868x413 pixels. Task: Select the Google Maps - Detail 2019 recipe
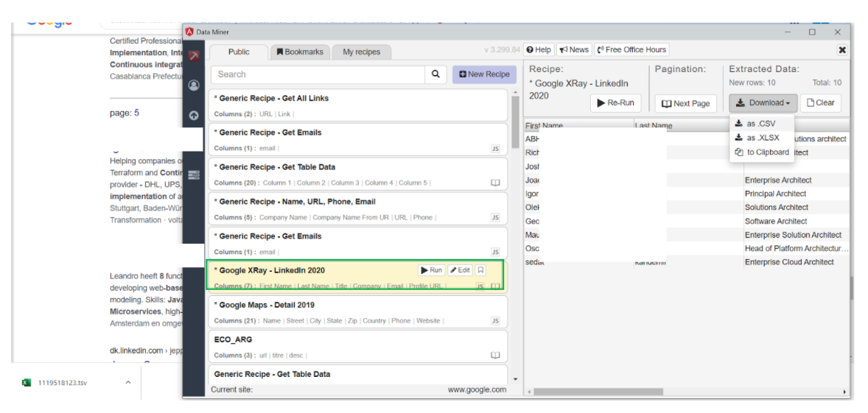[x=358, y=312]
